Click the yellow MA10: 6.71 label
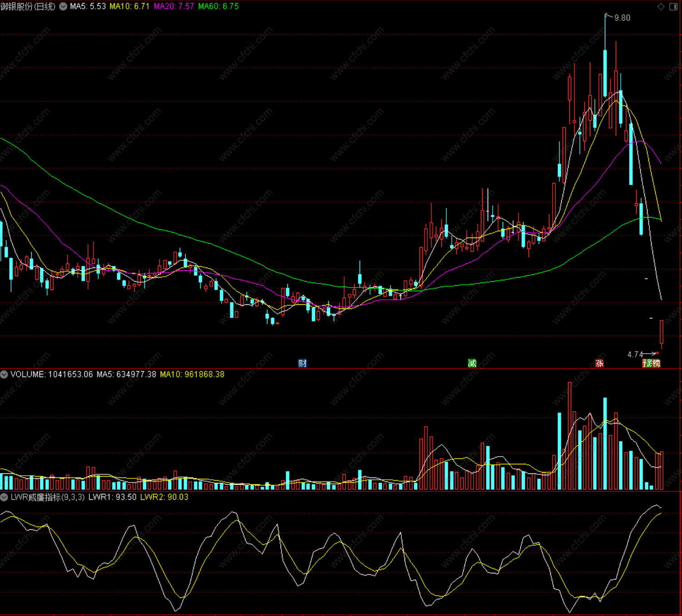 (x=129, y=6)
